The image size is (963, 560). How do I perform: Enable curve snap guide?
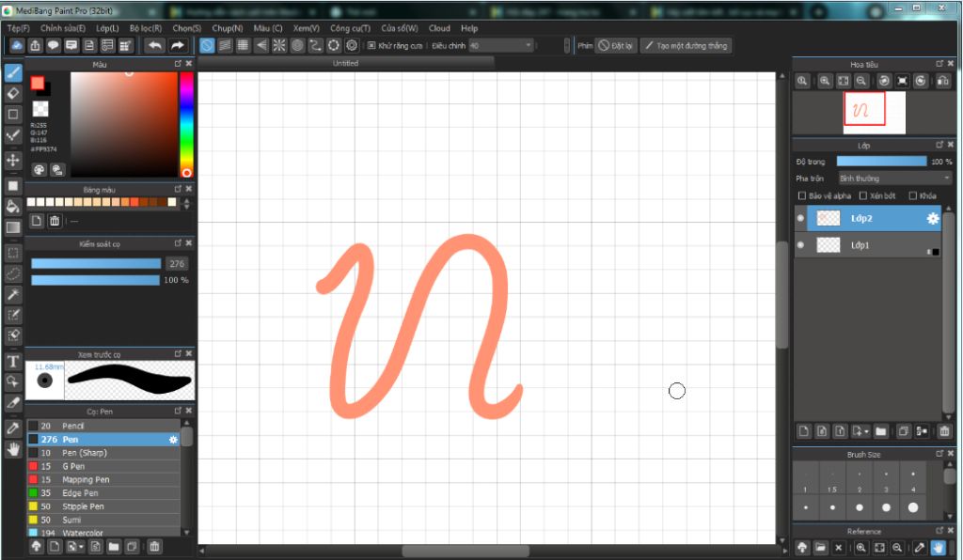click(315, 45)
